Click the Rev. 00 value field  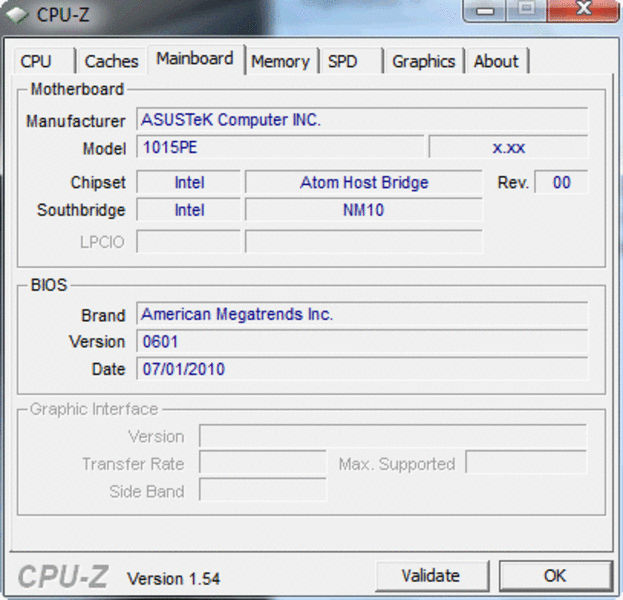(x=561, y=182)
